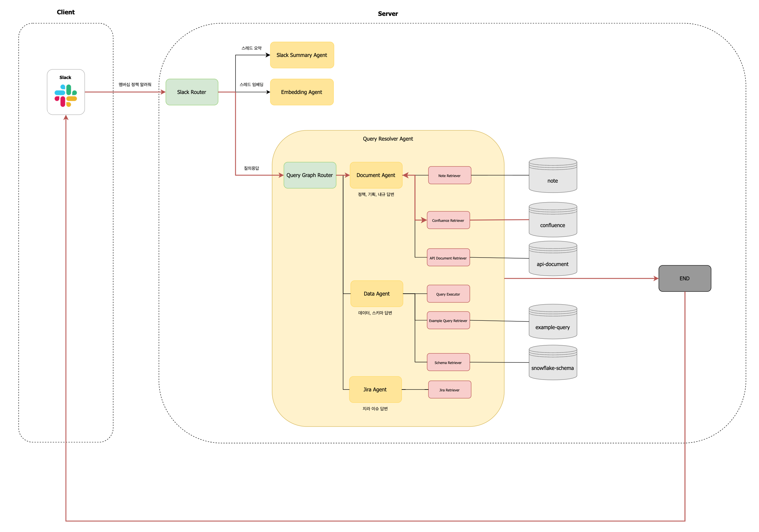Click the Note Retriever node
Screen dimensions: 759x532
point(449,175)
